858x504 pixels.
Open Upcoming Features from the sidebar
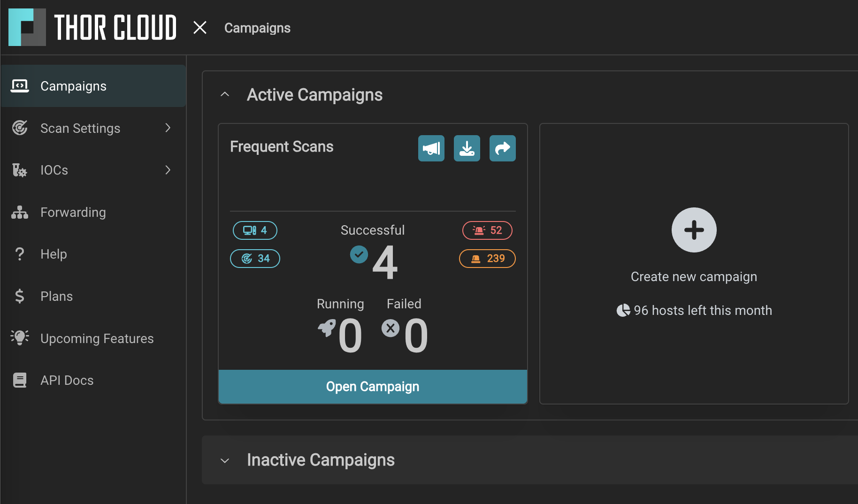97,339
